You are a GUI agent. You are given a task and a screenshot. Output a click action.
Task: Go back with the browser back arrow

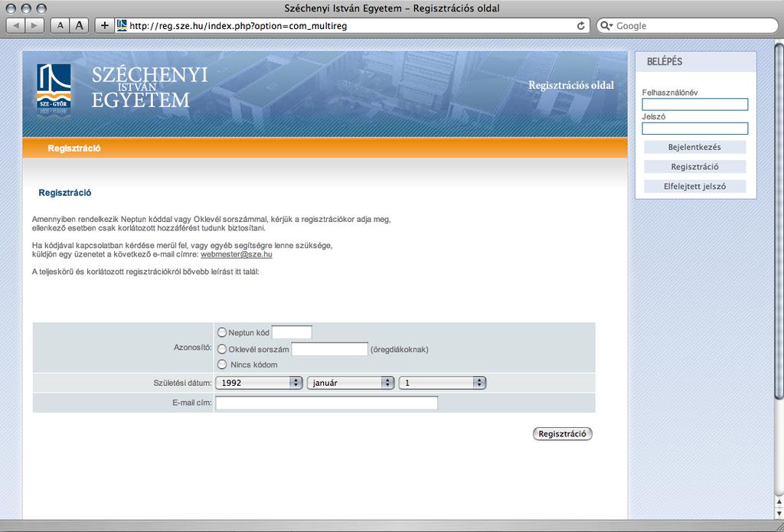click(15, 25)
